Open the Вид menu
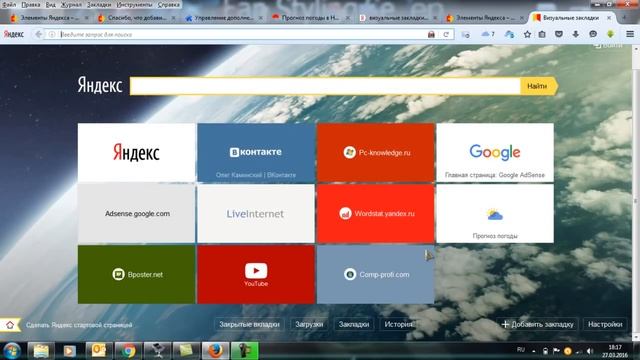The image size is (640, 360). (51, 5)
